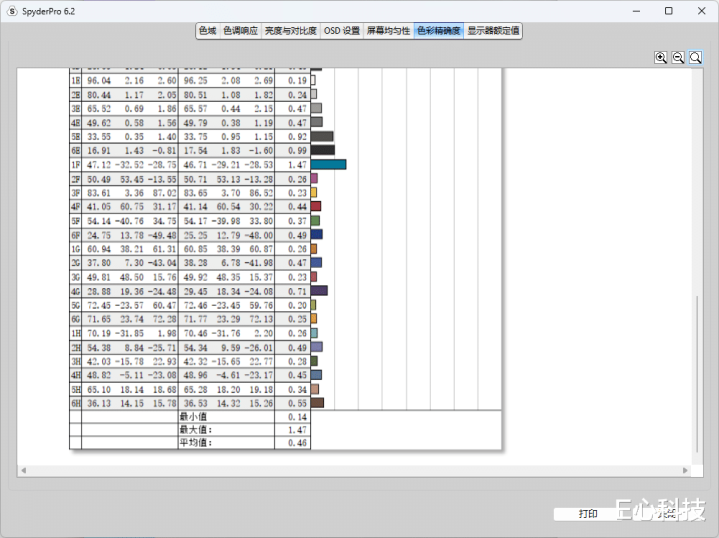Click the zoom out magnifier icon

pyautogui.click(x=678, y=57)
